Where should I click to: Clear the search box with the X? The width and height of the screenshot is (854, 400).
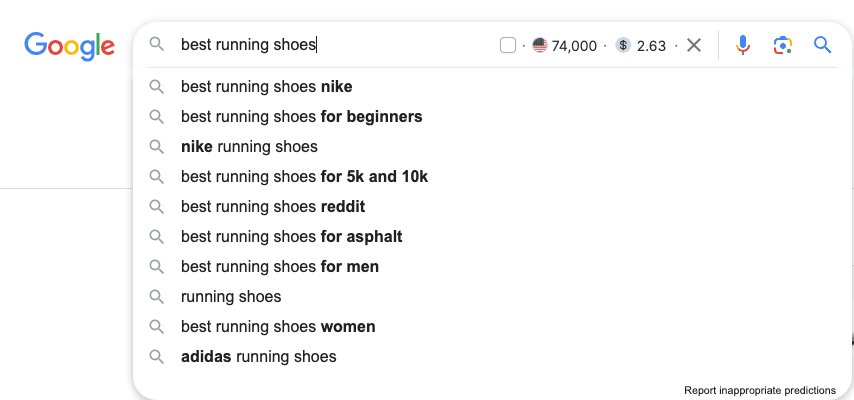click(x=694, y=45)
